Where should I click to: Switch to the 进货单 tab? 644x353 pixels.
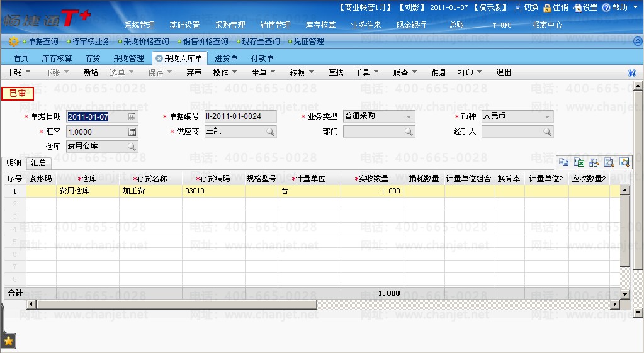tap(226, 59)
